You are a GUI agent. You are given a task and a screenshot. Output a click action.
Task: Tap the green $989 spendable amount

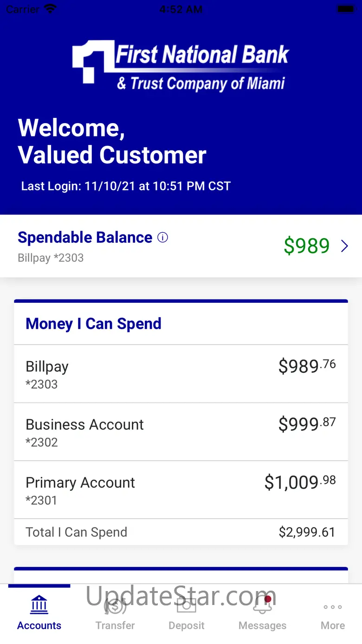click(x=307, y=246)
